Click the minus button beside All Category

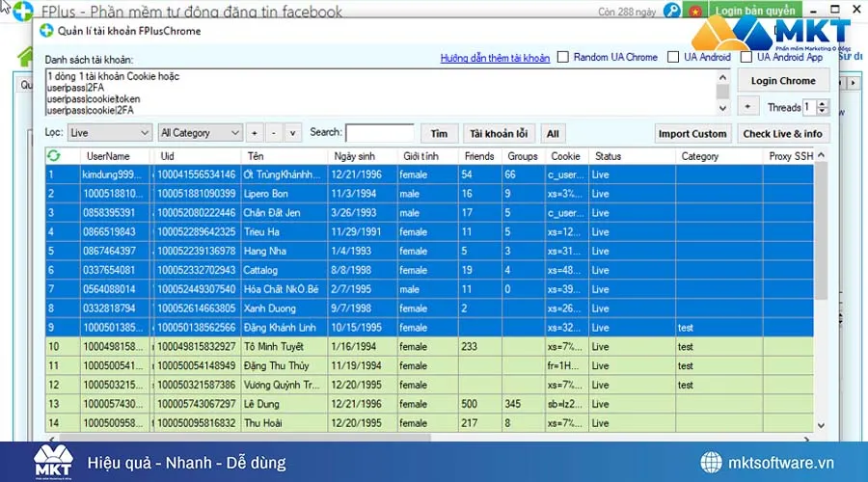[x=274, y=133]
